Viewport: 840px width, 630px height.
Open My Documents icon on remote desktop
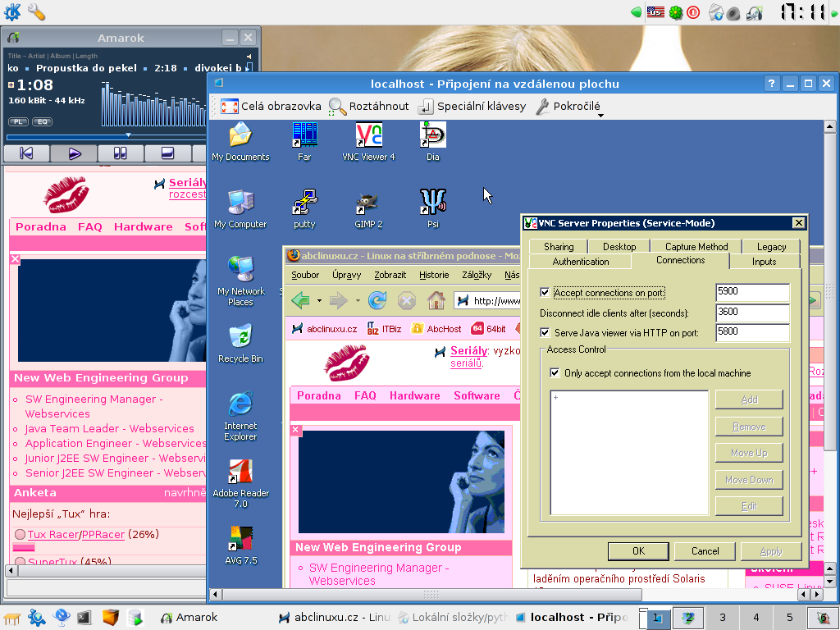click(240, 141)
